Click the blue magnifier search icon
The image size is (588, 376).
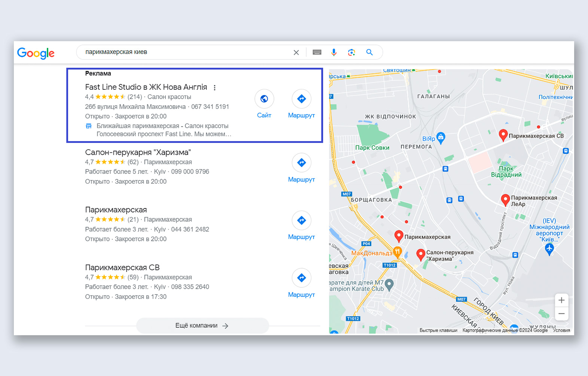369,52
